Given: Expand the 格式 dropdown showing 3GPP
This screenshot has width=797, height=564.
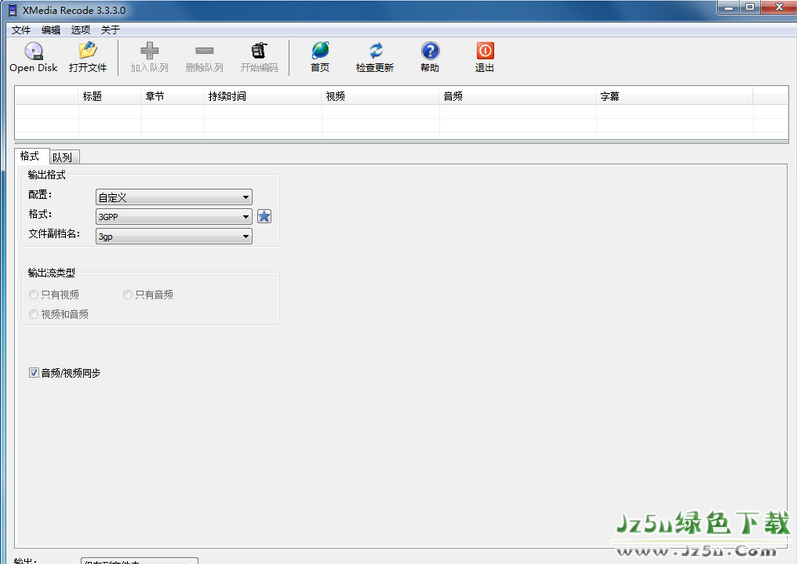Looking at the screenshot, I should [174, 217].
